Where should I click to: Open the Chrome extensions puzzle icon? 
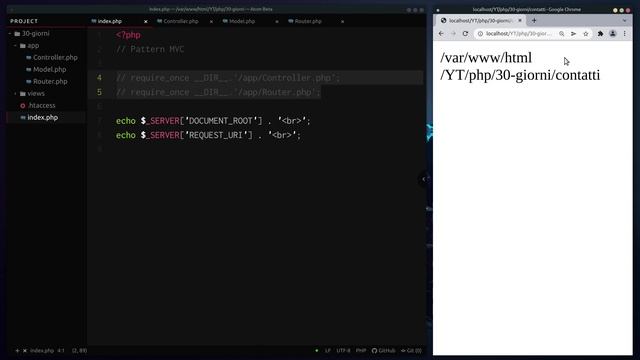pyautogui.click(x=600, y=34)
